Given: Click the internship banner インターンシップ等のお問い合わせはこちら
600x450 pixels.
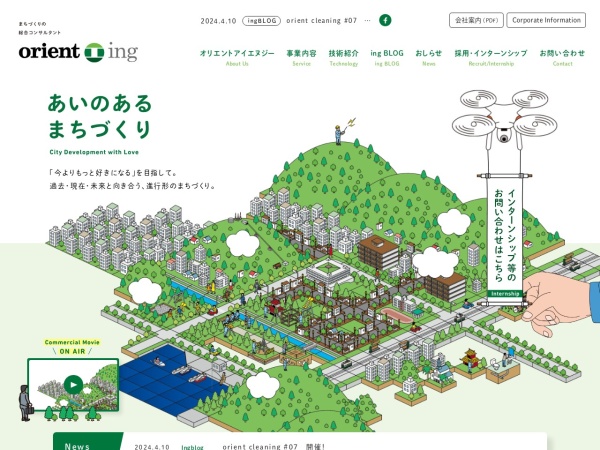Looking at the screenshot, I should coord(505,235).
